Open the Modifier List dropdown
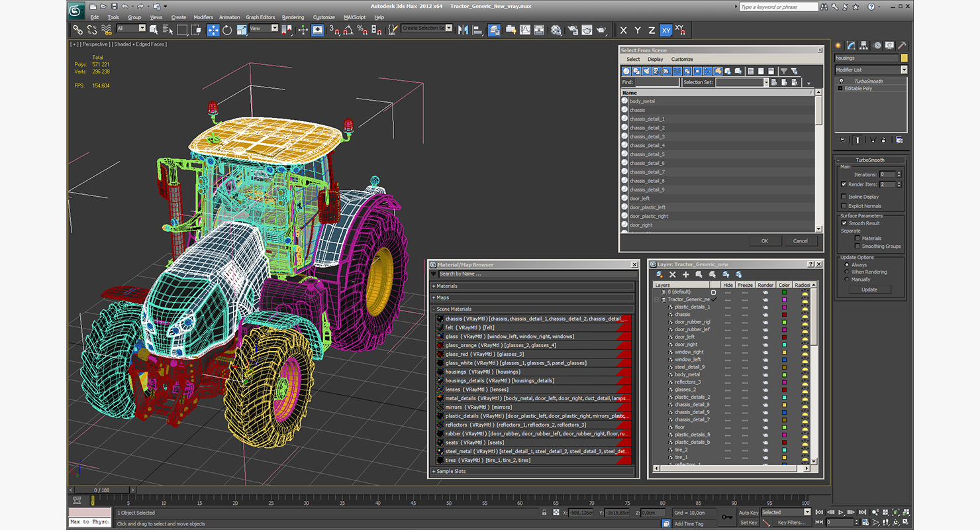The image size is (980, 530). [904, 70]
